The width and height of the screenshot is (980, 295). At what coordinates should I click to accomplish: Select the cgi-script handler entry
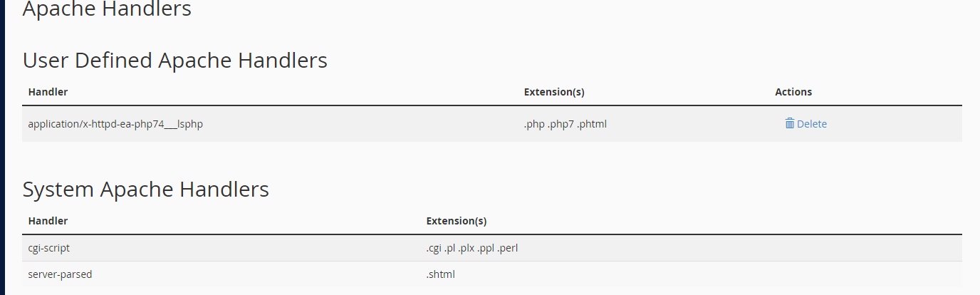pyautogui.click(x=49, y=248)
